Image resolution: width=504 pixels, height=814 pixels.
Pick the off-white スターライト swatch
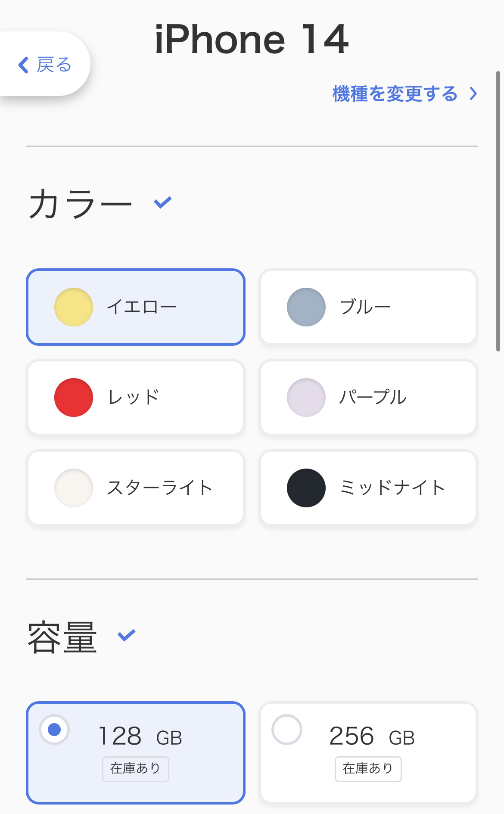point(74,488)
